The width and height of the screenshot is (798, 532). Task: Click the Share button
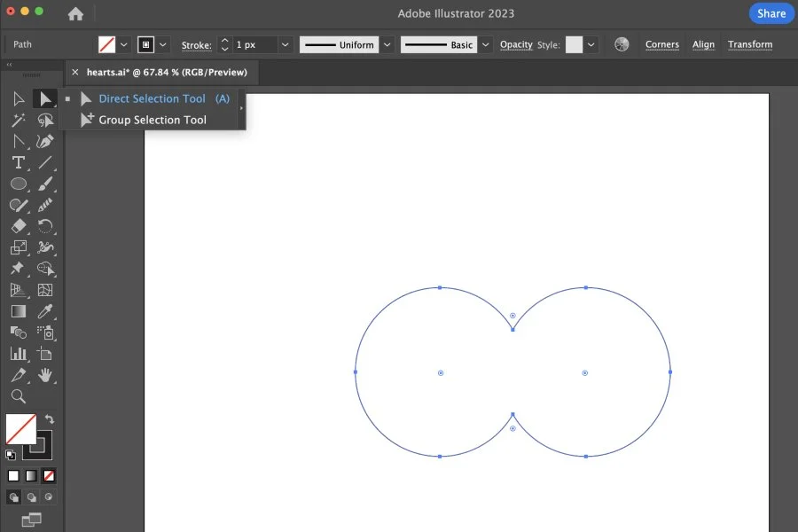(771, 14)
